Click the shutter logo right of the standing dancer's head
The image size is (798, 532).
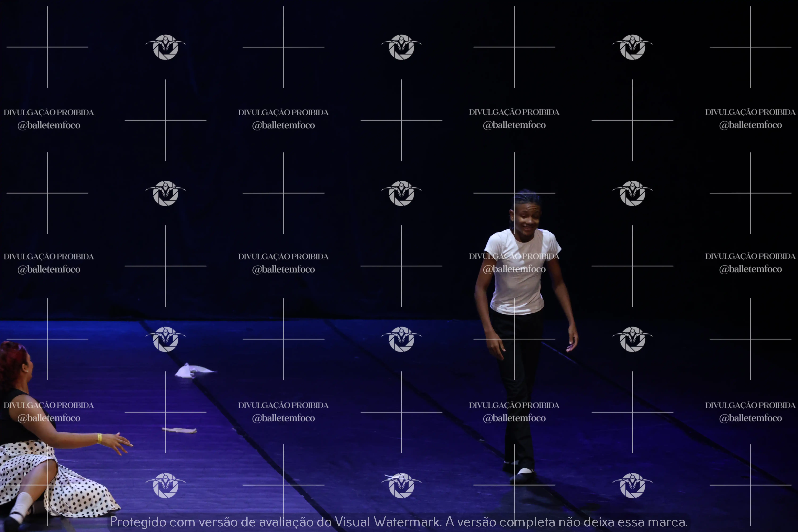click(632, 193)
